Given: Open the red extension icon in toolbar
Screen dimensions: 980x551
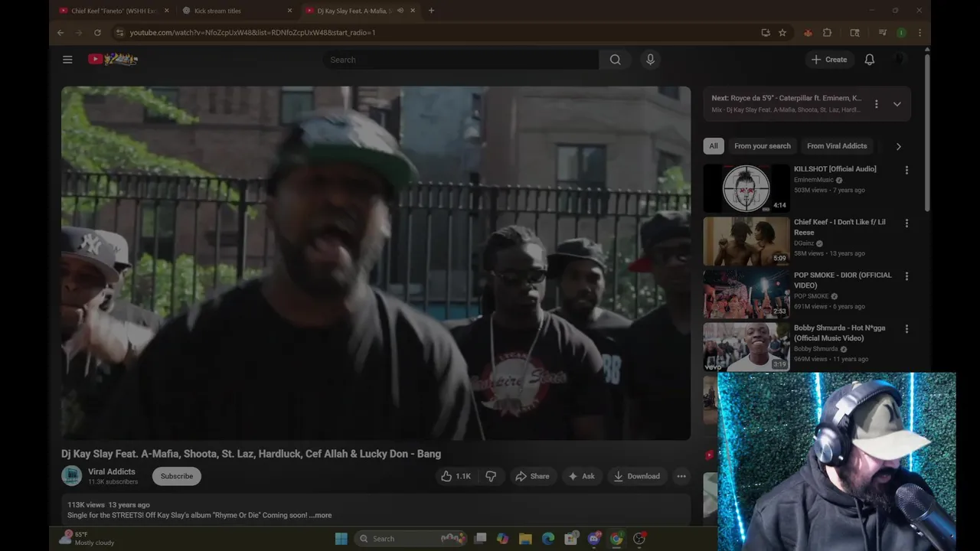Looking at the screenshot, I should [x=808, y=33].
